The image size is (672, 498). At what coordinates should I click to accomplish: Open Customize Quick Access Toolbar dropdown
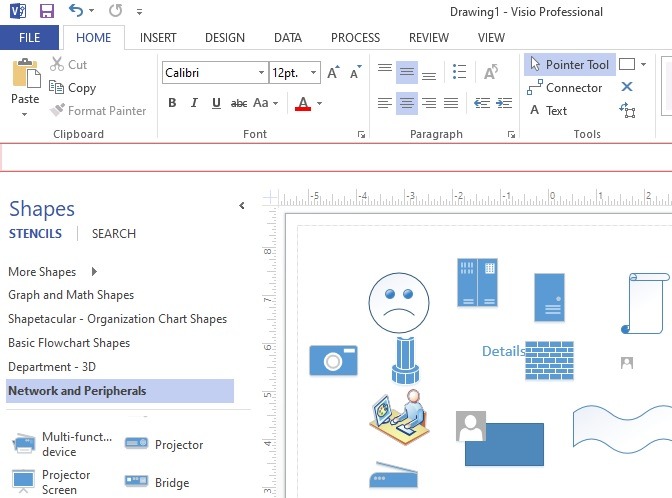coord(139,12)
